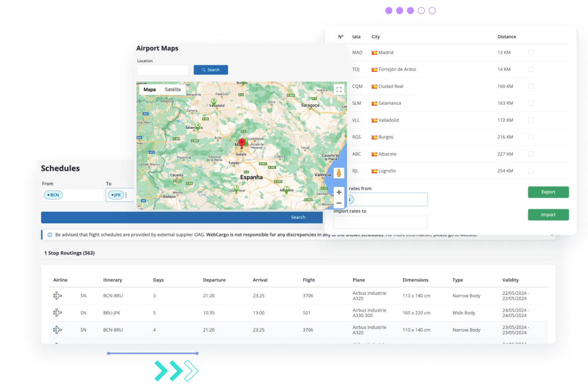Zoom in on the map
Screen dimensions: 588x387
(x=339, y=192)
